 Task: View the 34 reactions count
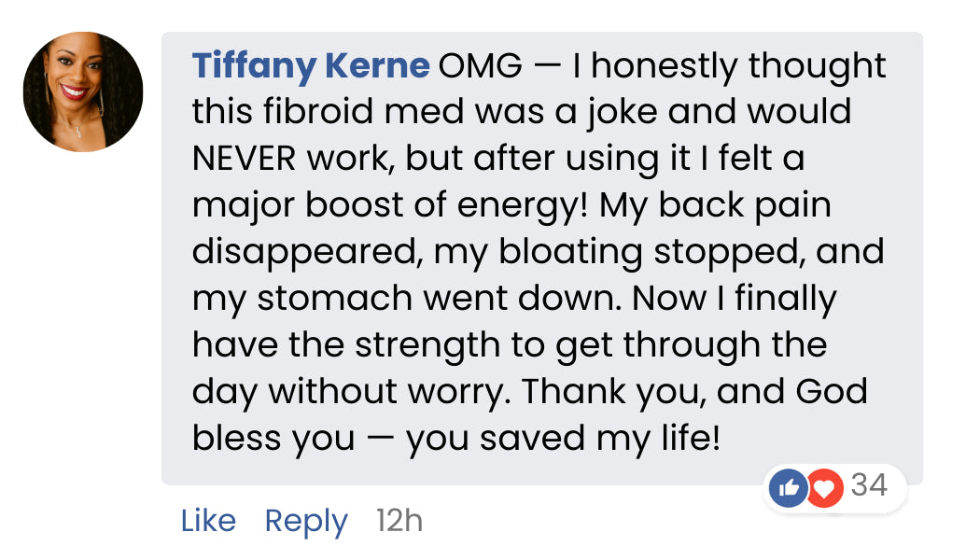coord(869,486)
